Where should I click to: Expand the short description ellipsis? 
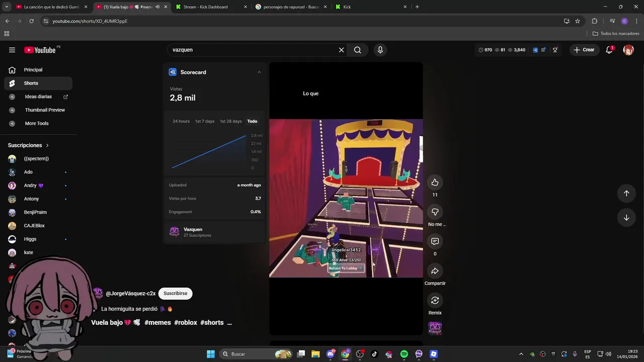(x=229, y=323)
